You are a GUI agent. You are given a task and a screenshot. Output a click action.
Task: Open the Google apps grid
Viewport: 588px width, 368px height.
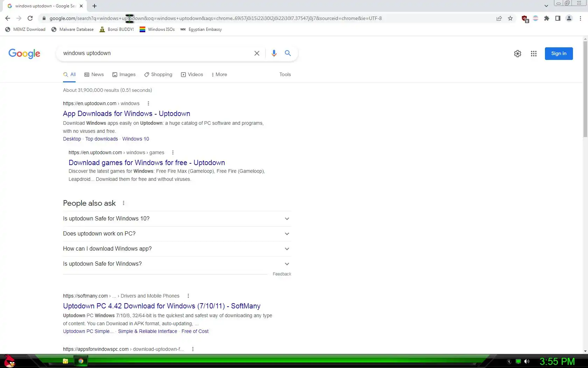click(x=534, y=54)
